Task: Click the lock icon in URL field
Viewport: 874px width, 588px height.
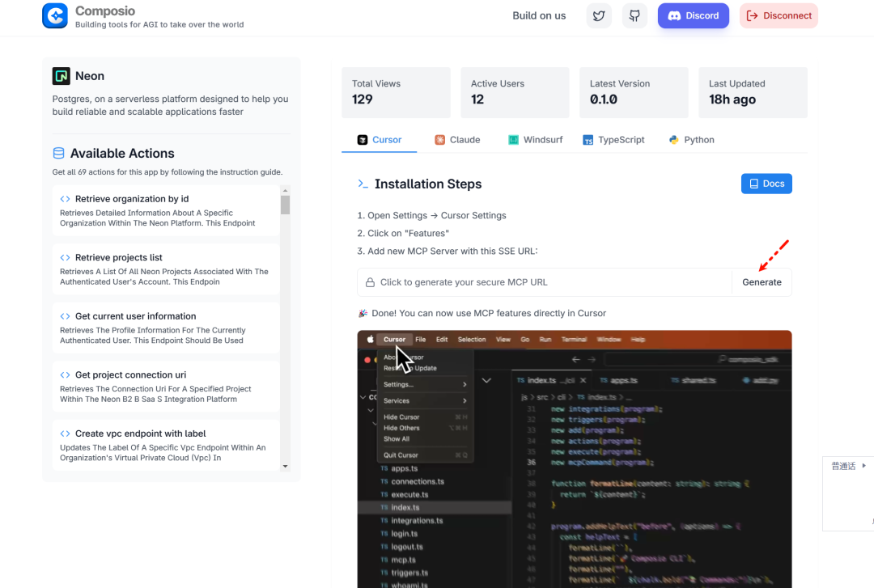Action: point(370,282)
